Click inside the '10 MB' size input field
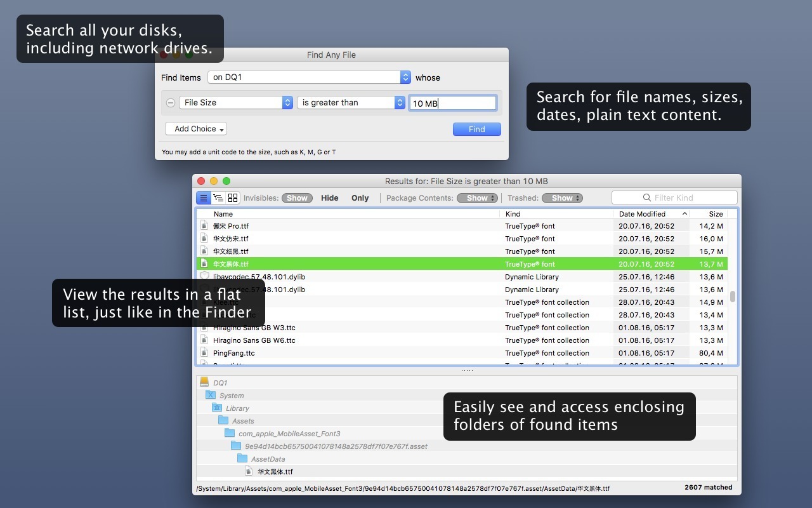This screenshot has width=812, height=508. [x=452, y=102]
